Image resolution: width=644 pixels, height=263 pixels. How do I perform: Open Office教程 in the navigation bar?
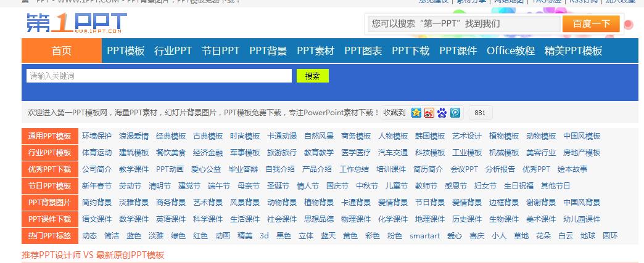511,51
